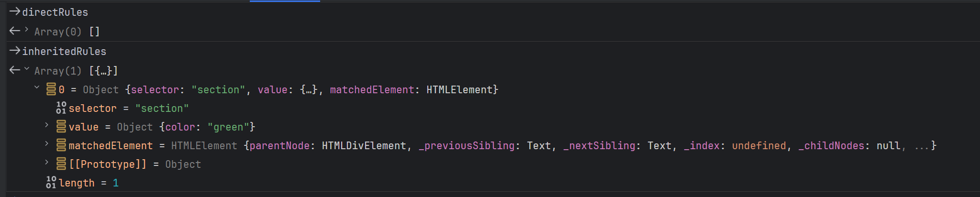
Task: Collapse the Array(1) result
Action: tap(27, 69)
